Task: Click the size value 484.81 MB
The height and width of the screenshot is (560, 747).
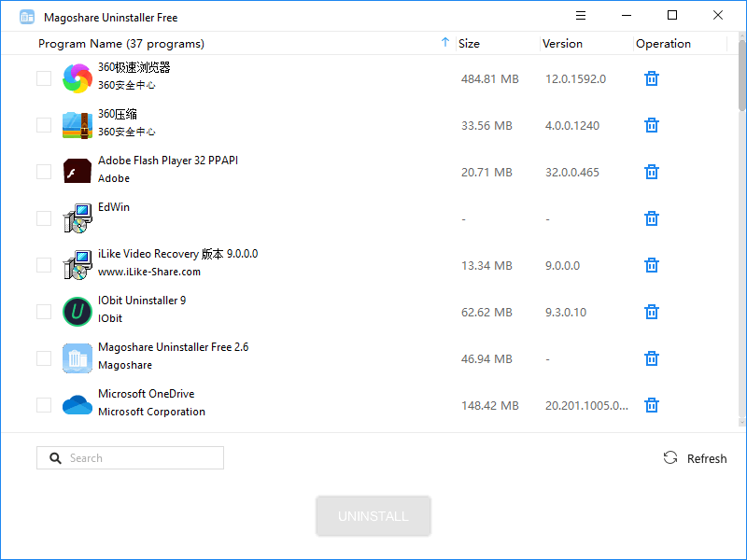Action: 489,79
